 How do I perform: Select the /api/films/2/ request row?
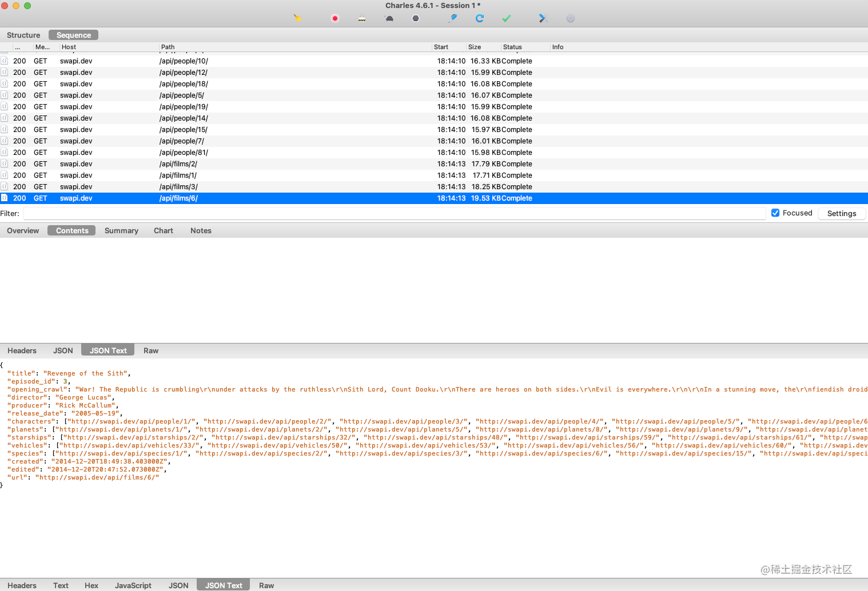434,163
